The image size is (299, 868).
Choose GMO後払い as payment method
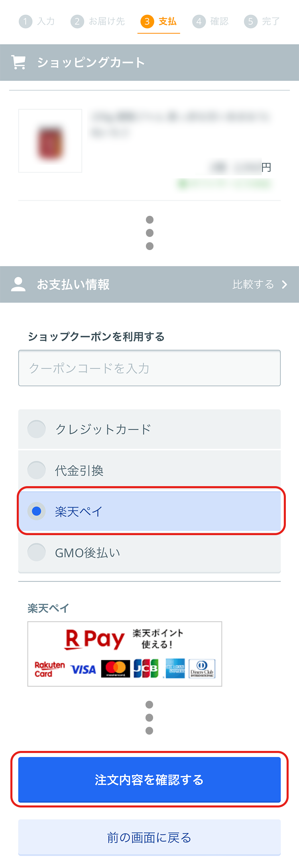[37, 552]
